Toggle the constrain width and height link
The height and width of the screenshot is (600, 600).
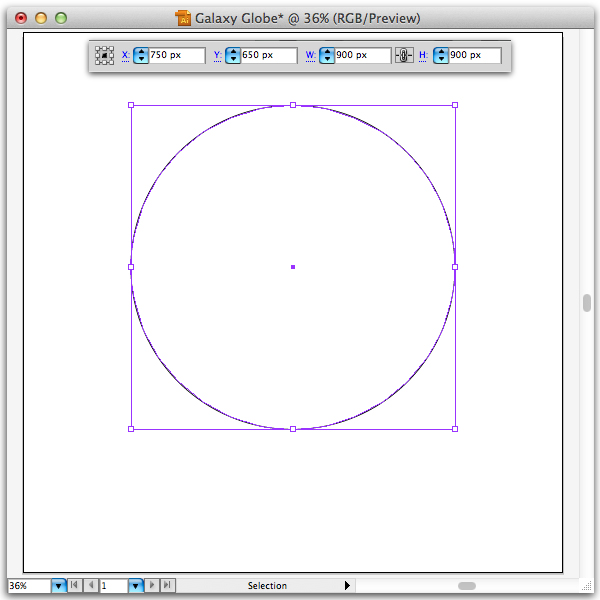point(404,55)
